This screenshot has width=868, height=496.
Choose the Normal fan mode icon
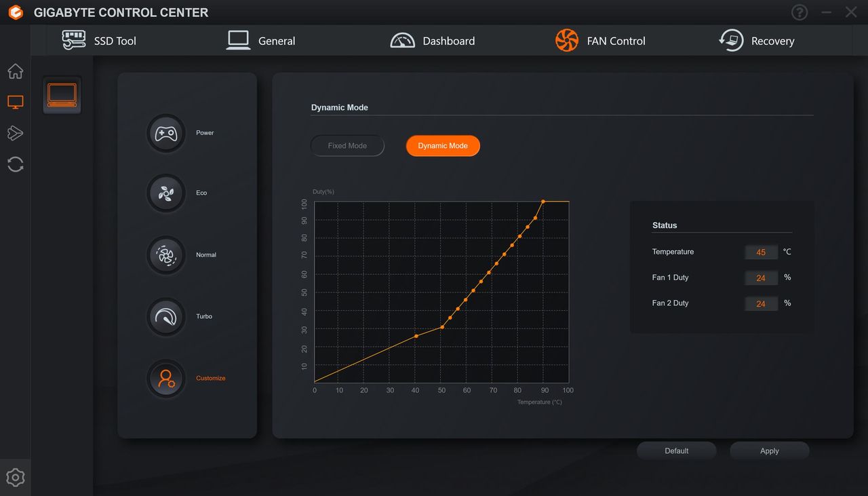[166, 255]
